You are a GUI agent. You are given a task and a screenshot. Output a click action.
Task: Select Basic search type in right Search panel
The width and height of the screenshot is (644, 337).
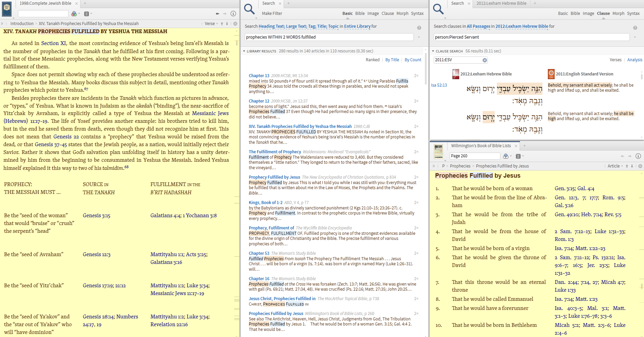(x=563, y=14)
